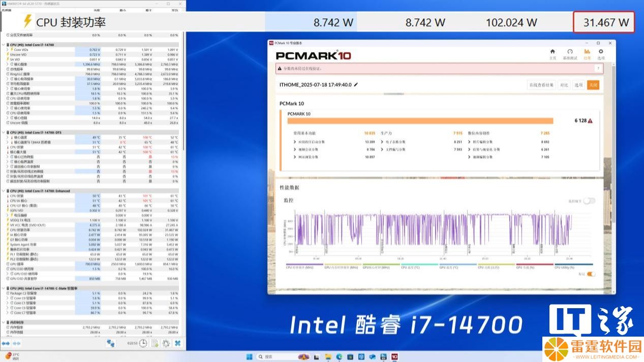Screen dimensions: 644x362
Task: Open the network remote monitor icon in HWiNFO
Action: (x=110, y=343)
